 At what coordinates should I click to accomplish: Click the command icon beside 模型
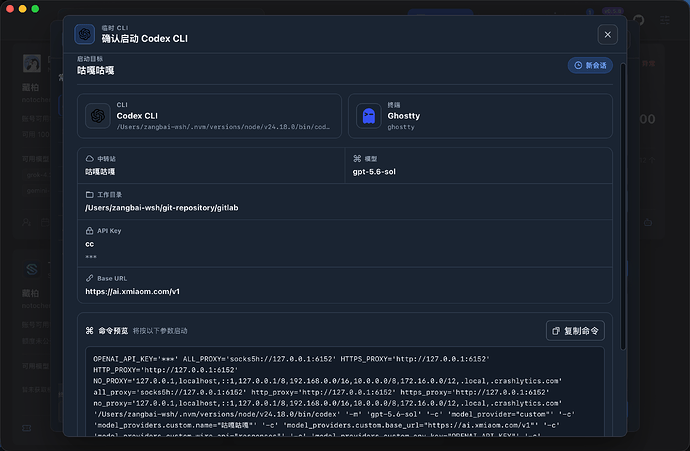click(x=357, y=158)
